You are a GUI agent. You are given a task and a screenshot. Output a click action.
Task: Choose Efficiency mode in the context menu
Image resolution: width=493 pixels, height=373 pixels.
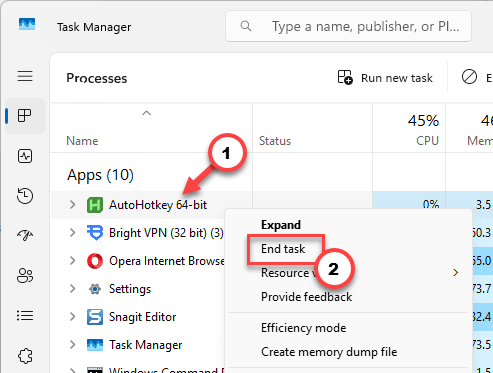[303, 328]
